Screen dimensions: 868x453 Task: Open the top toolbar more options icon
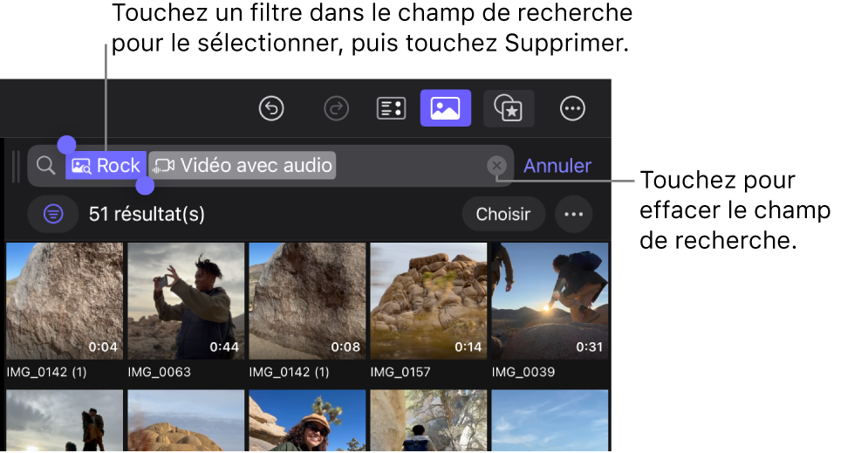[572, 108]
